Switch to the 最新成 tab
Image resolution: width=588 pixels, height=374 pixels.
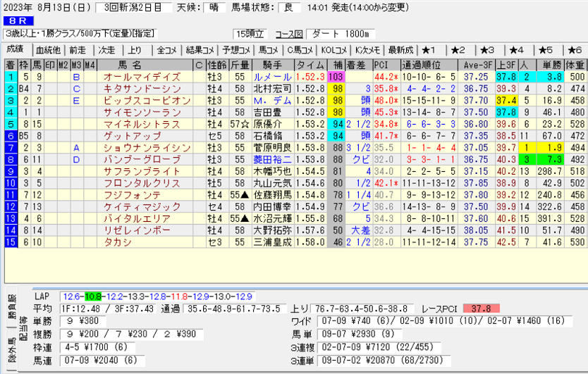pos(400,50)
